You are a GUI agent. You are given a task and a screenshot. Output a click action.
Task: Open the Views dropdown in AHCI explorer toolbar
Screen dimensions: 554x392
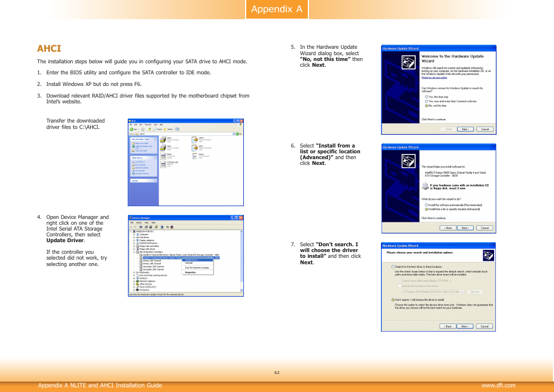click(x=178, y=130)
